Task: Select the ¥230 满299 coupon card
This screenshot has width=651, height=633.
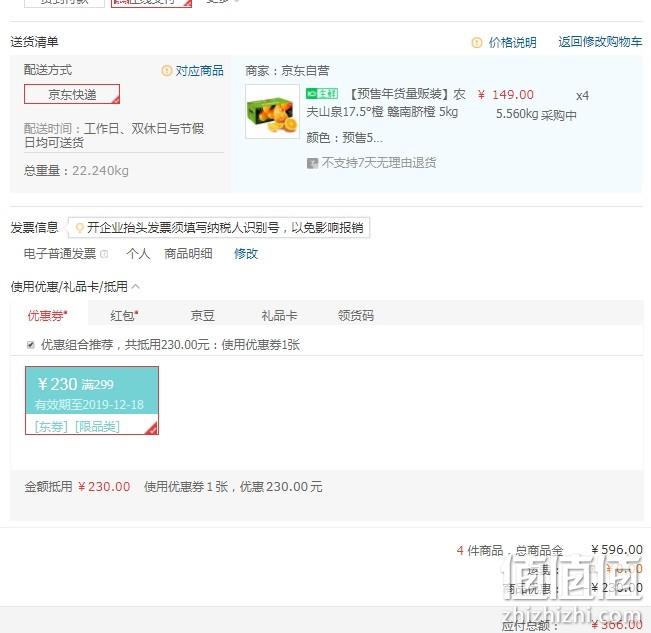Action: (92, 401)
